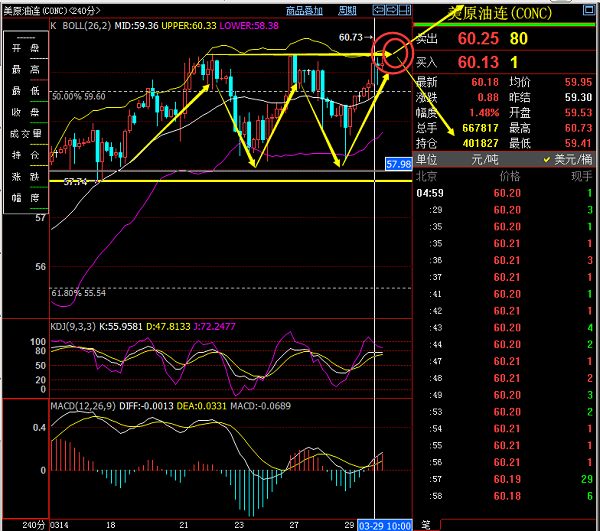The width and height of the screenshot is (600, 531).
Task: Select the 元/吨 unit option
Action: point(484,159)
